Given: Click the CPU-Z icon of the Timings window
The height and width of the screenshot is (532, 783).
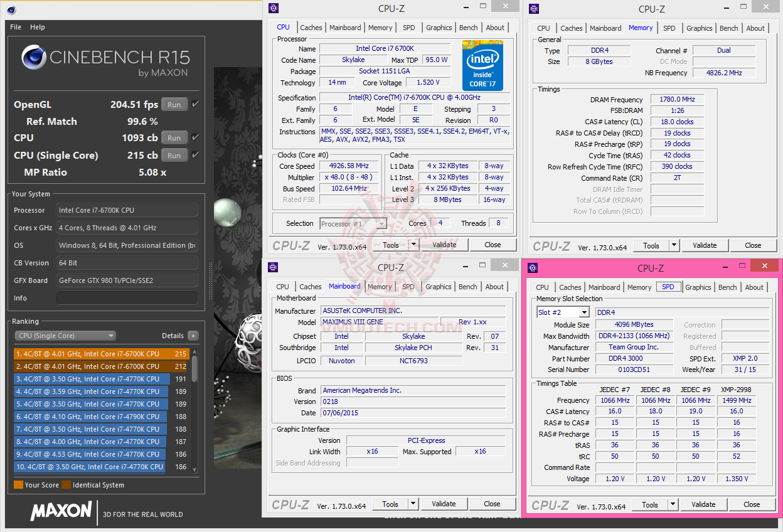Looking at the screenshot, I should tap(533, 8).
